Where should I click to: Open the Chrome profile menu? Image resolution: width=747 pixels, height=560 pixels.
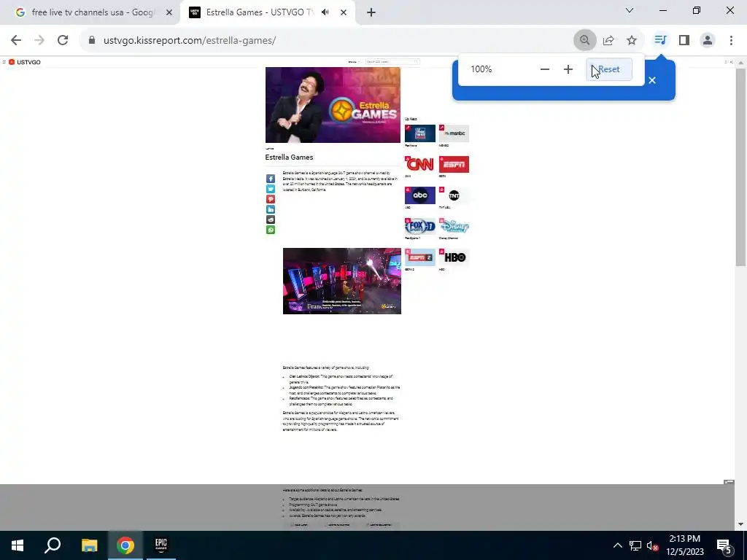[708, 41]
